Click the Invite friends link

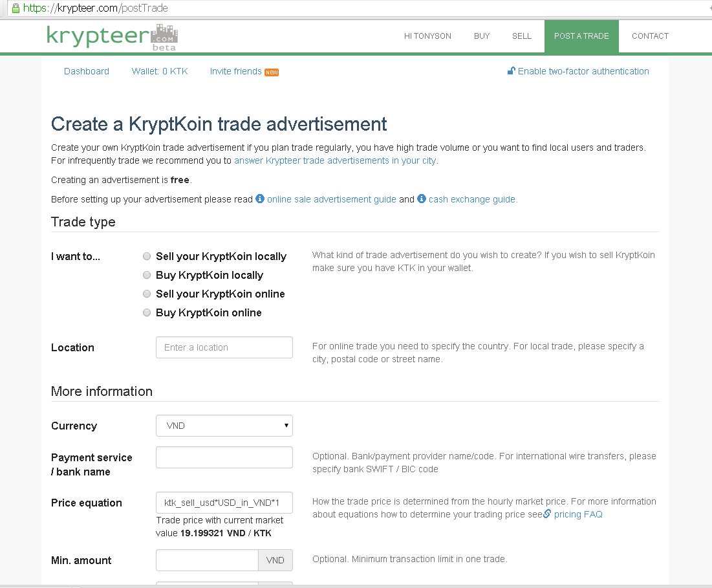[235, 71]
